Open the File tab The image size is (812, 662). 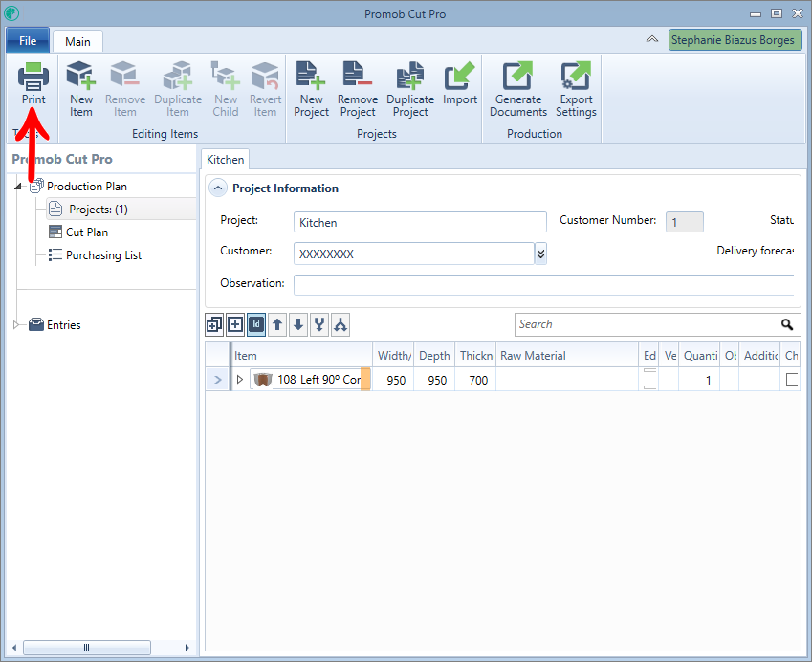(x=28, y=40)
